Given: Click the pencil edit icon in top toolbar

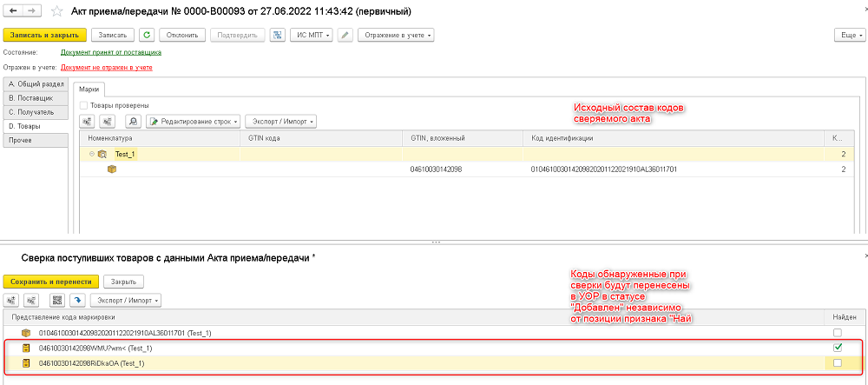Looking at the screenshot, I should click(345, 35).
